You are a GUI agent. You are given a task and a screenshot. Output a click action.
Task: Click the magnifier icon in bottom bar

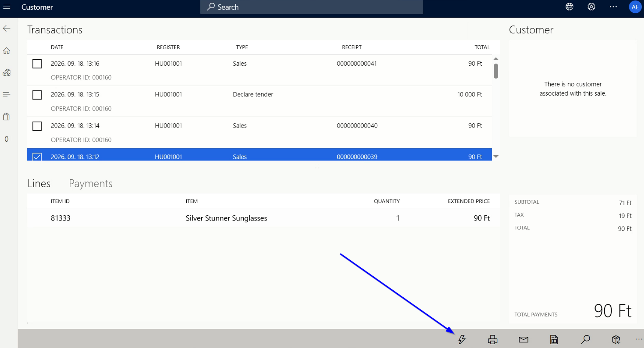(x=585, y=339)
